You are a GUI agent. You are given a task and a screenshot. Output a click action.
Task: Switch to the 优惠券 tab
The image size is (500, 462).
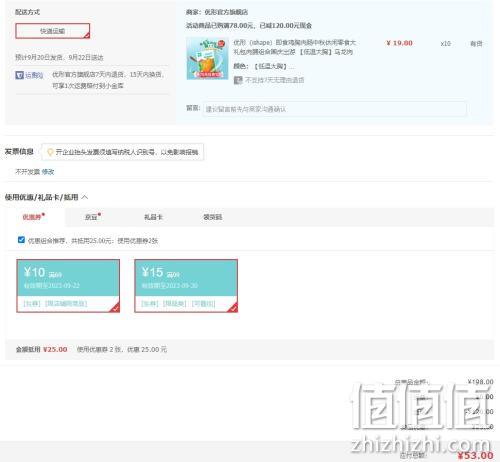coord(33,217)
